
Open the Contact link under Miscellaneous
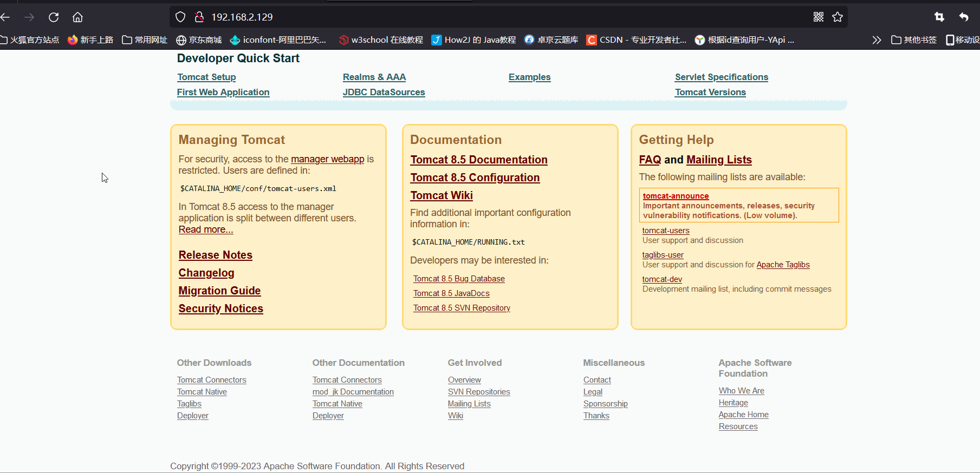[x=597, y=380]
